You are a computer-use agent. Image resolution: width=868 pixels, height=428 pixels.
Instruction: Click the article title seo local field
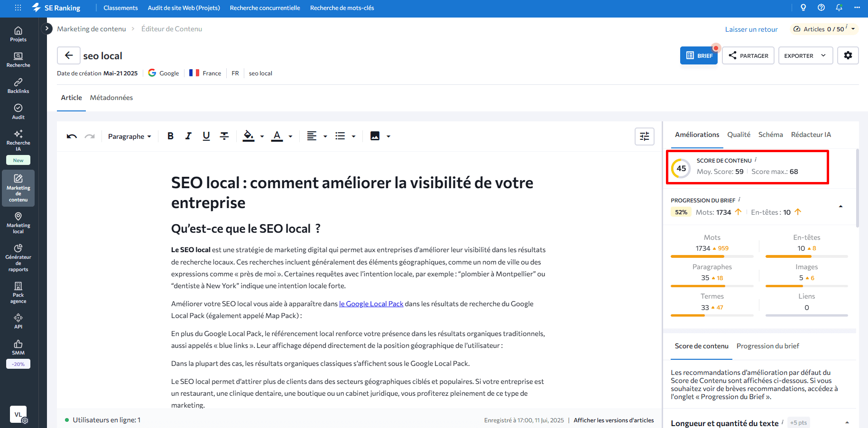(x=103, y=56)
